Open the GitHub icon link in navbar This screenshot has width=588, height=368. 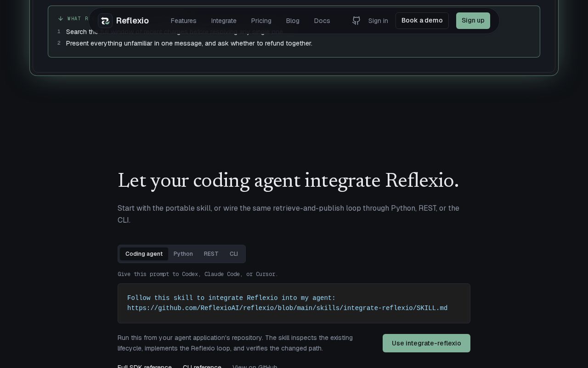tap(356, 21)
